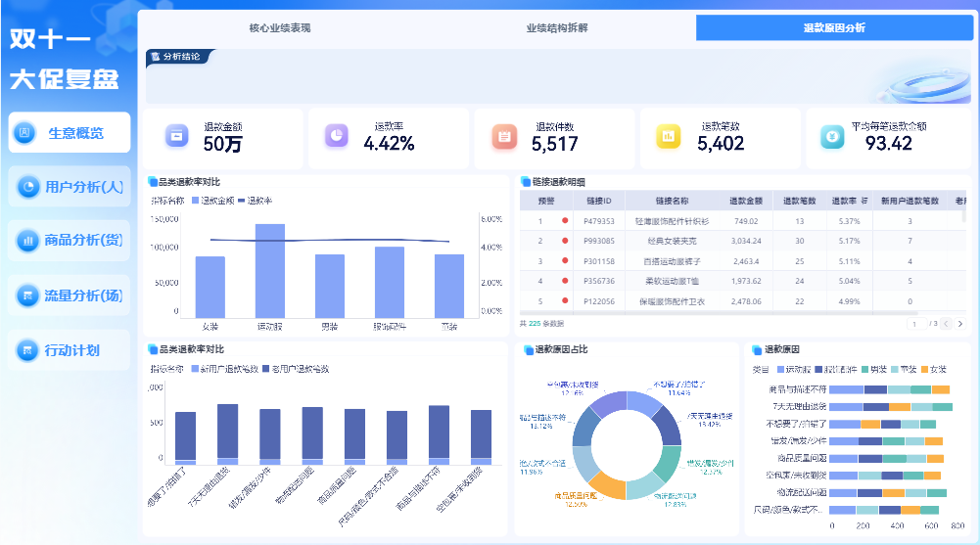Screen dimensions: 980x545
Task: Click the 流量分析(场) sidebar icon
Action: [27, 295]
